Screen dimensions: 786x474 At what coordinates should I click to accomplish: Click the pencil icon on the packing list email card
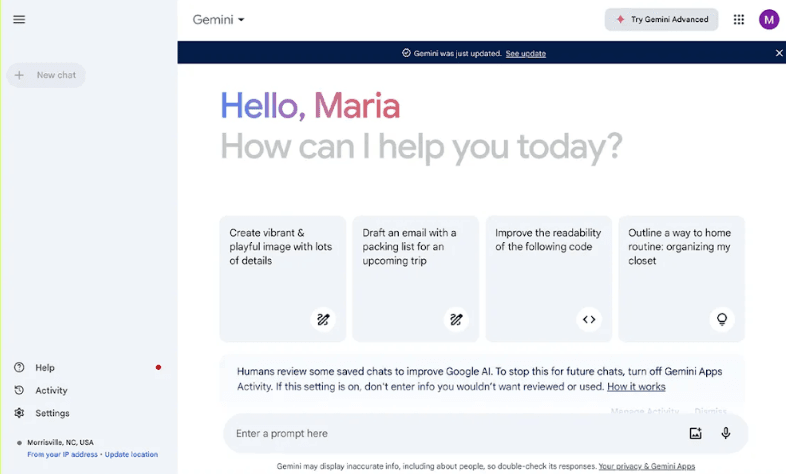(456, 319)
